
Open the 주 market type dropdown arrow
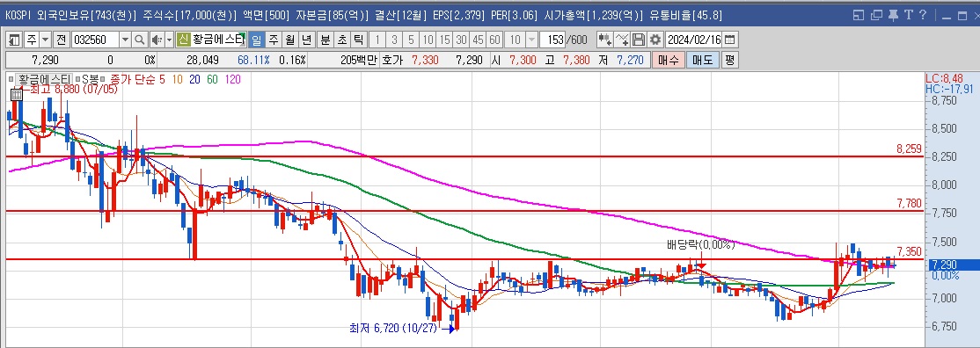click(45, 40)
